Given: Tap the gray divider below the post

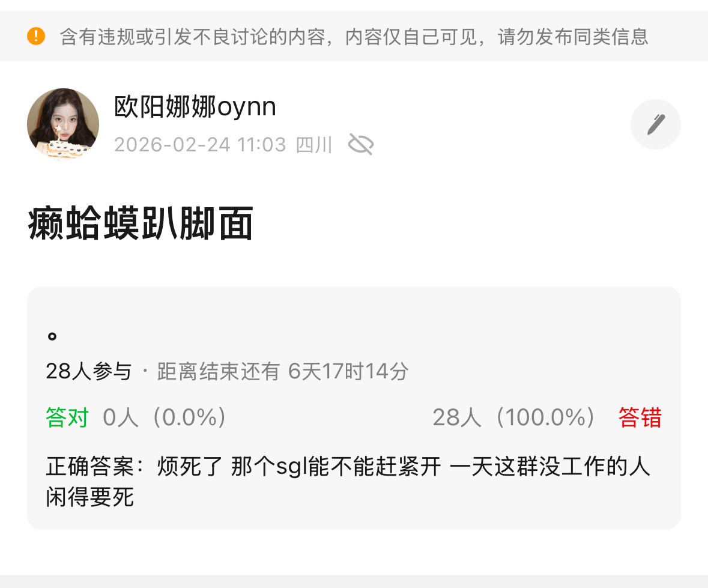Looking at the screenshot, I should click(354, 581).
